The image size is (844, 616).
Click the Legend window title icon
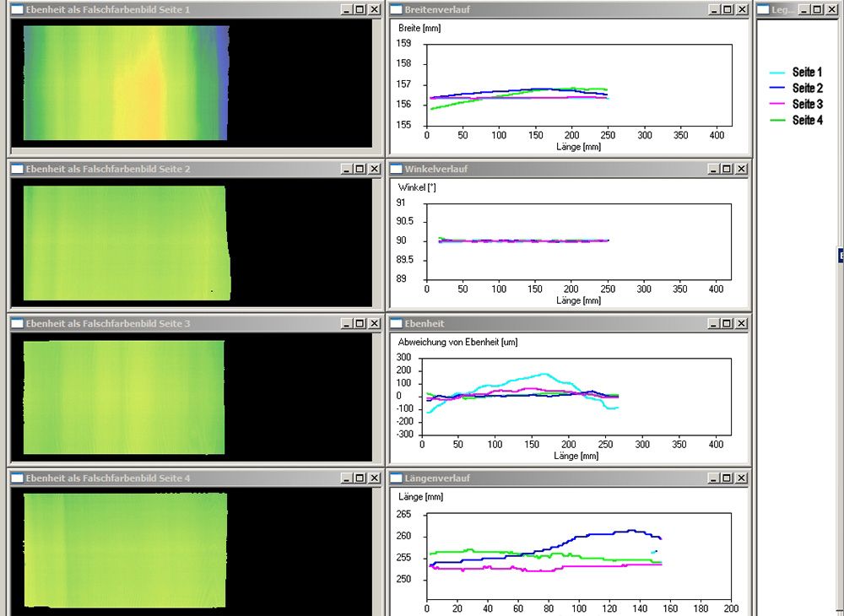[x=765, y=9]
